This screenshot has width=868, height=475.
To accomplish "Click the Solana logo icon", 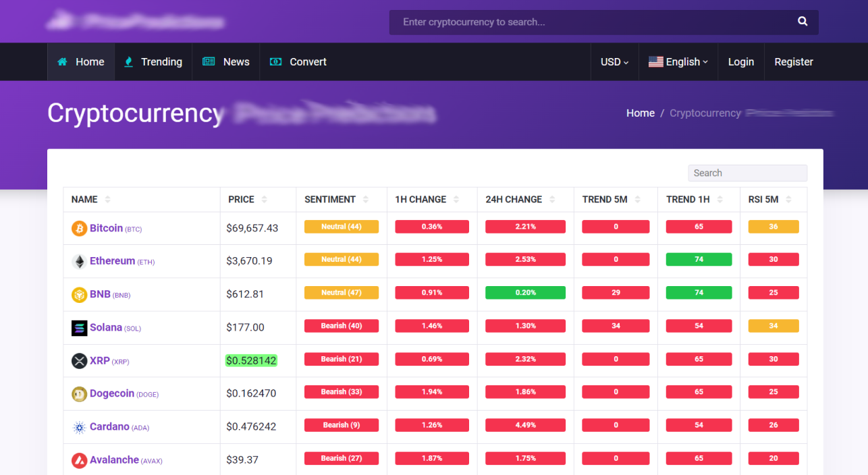I will point(80,328).
